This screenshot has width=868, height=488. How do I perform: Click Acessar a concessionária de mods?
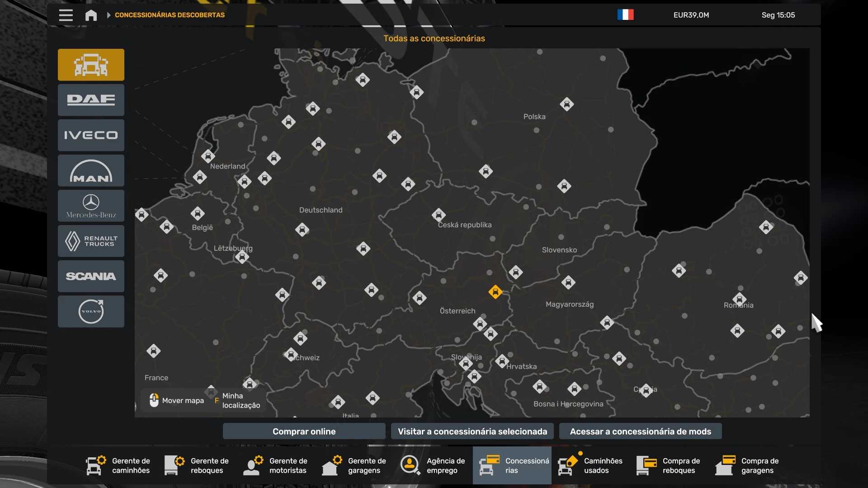pyautogui.click(x=640, y=432)
